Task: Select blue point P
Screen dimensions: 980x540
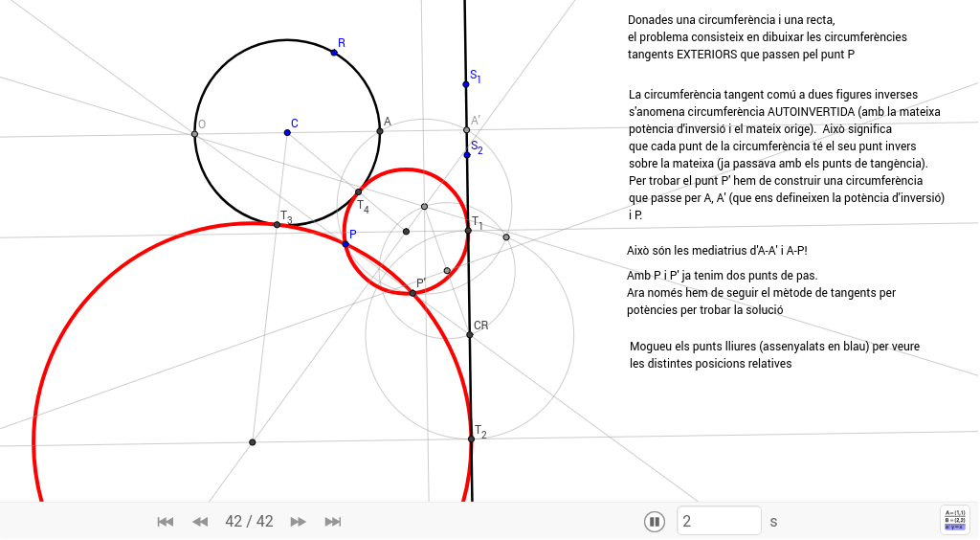Action: click(x=345, y=244)
